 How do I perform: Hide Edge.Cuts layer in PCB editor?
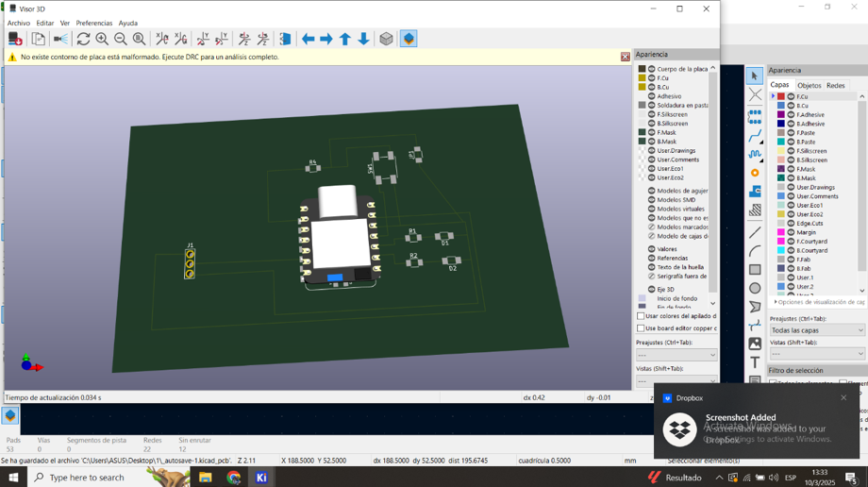(x=791, y=224)
